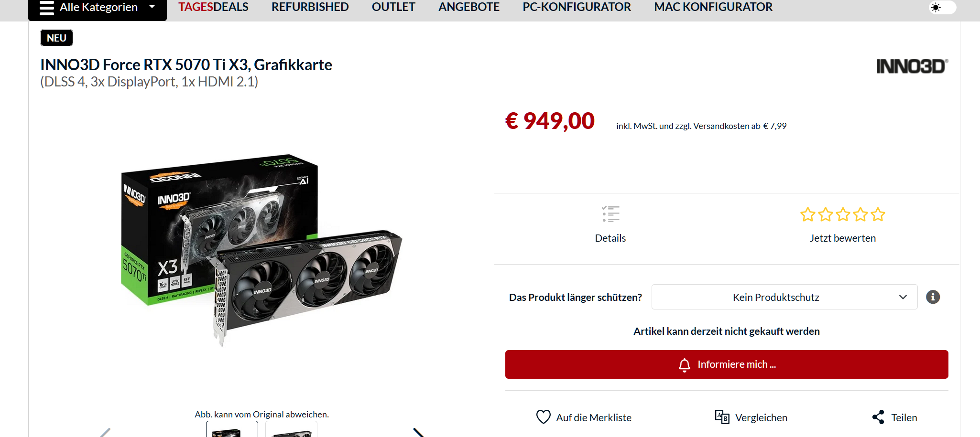Select the second product thumbnail
This screenshot has width=980, height=437.
click(x=291, y=429)
